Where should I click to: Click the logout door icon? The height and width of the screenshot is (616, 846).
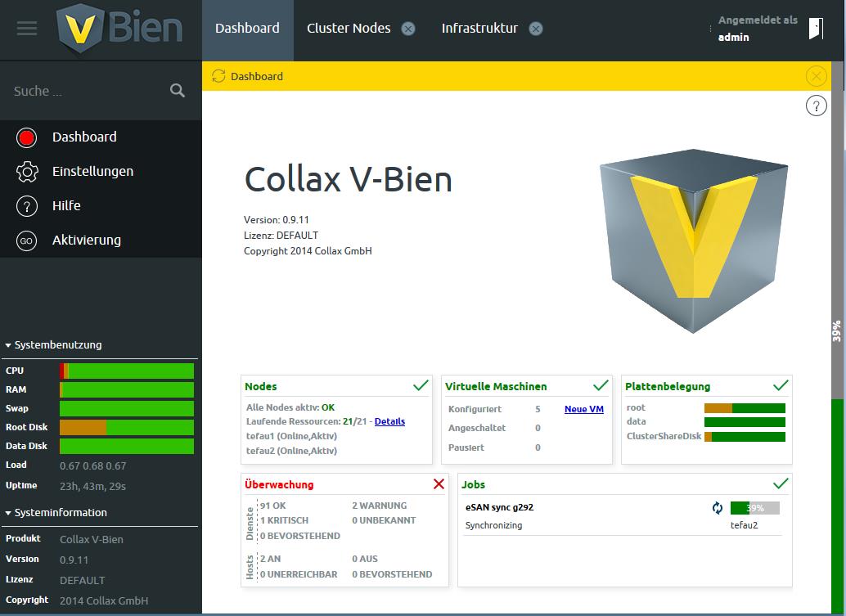pyautogui.click(x=815, y=29)
